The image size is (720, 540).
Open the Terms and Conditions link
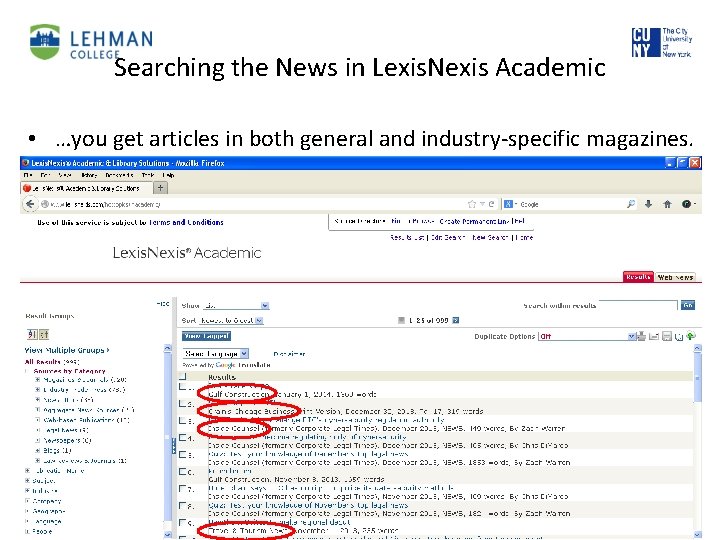click(x=186, y=222)
